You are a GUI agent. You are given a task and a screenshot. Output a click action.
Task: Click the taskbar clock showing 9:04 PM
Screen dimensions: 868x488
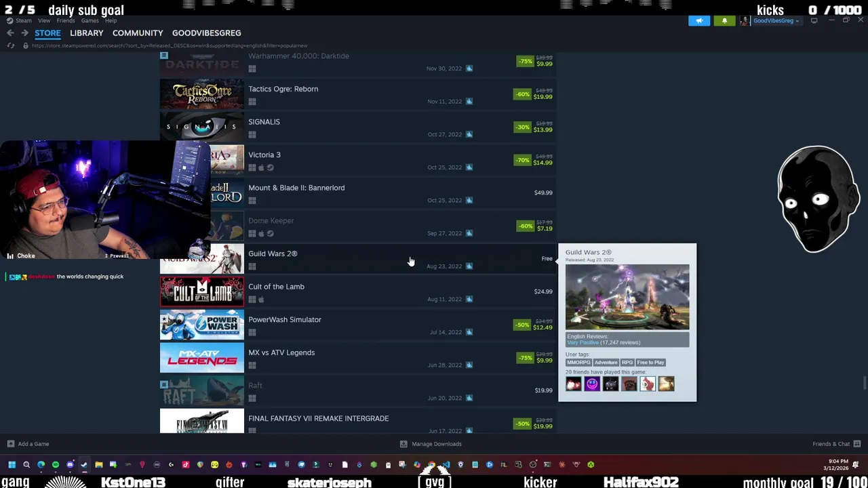837,465
